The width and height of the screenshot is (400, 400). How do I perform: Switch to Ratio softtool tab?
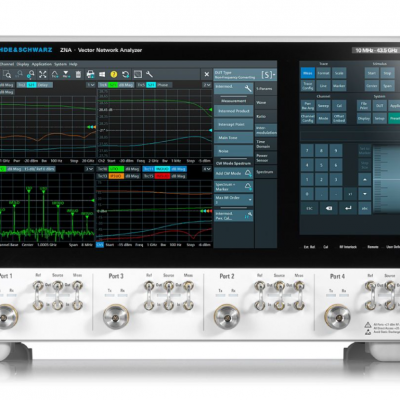pyautogui.click(x=265, y=116)
